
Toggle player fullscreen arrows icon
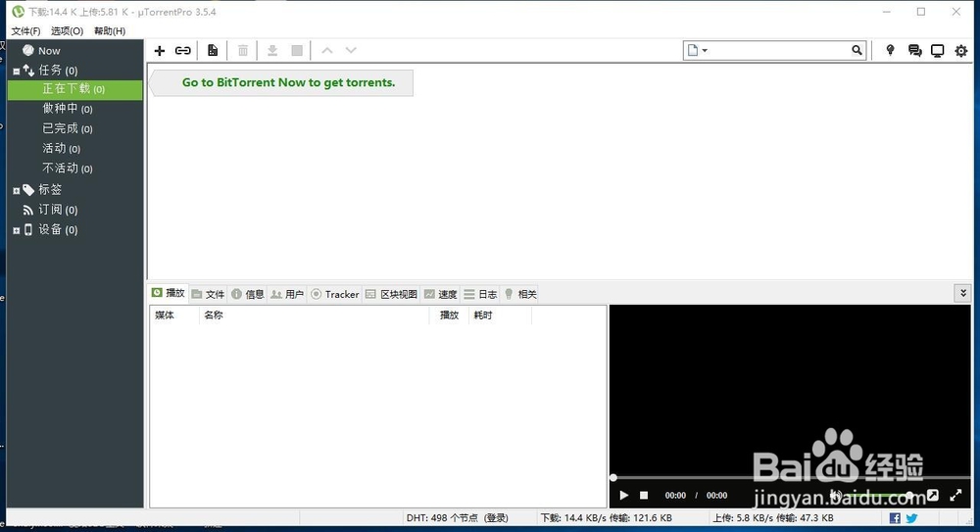(956, 495)
